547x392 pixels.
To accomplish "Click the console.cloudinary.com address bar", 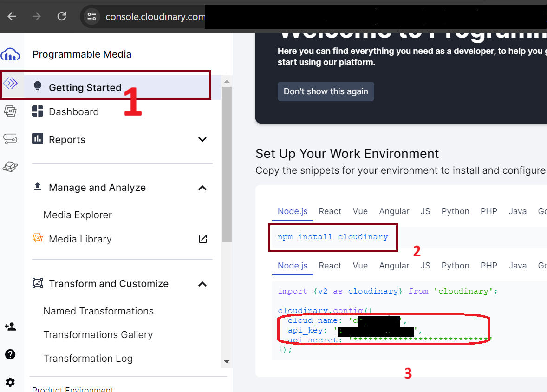I will click(x=155, y=16).
